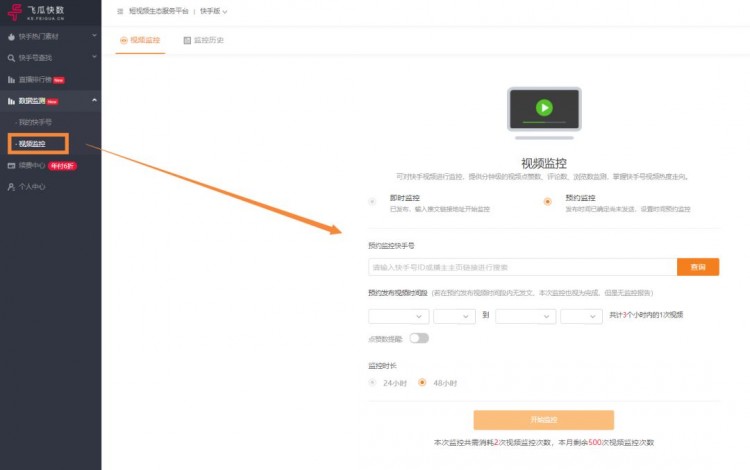Click the 监控时长 label
The height and width of the screenshot is (470, 750).
(382, 366)
